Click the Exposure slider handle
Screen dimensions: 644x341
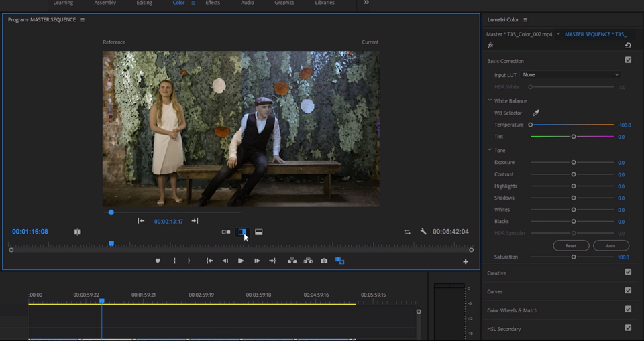point(574,162)
